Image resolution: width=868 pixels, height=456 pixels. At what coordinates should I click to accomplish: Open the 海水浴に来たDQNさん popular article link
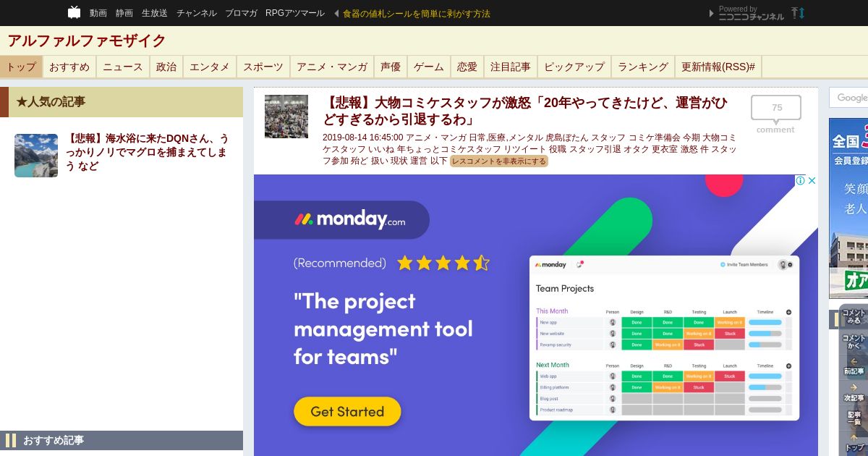click(148, 152)
